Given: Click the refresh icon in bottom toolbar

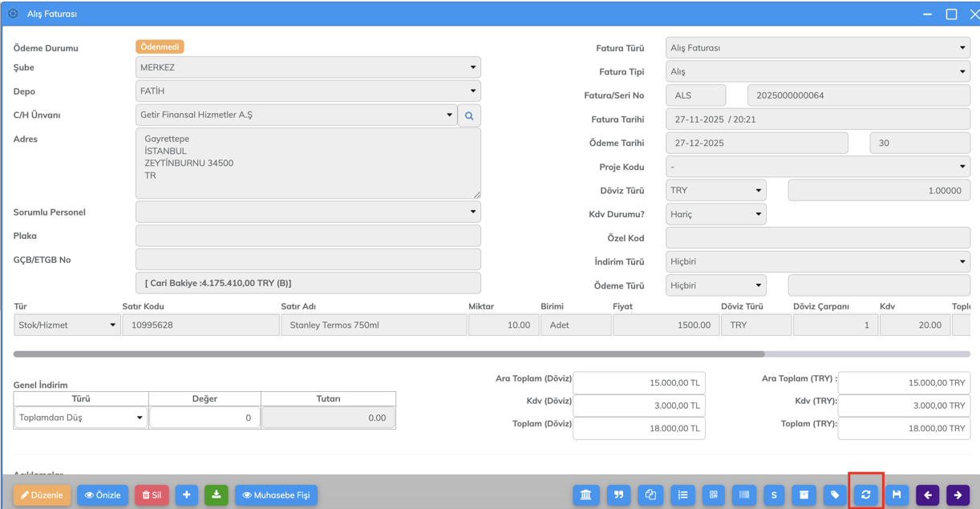Looking at the screenshot, I should 865,495.
